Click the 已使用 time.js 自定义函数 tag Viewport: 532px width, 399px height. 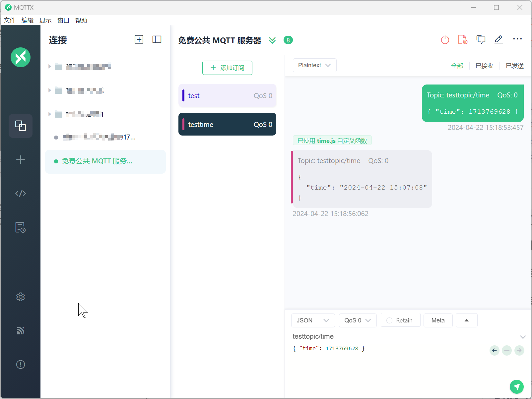coord(332,141)
